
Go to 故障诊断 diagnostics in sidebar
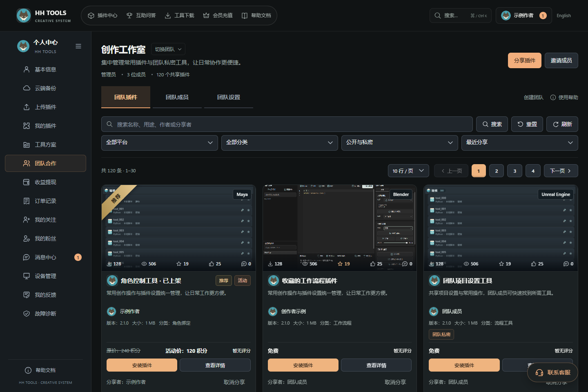coord(45,314)
